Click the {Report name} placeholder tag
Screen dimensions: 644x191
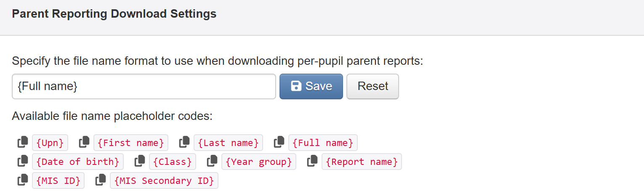[362, 162]
